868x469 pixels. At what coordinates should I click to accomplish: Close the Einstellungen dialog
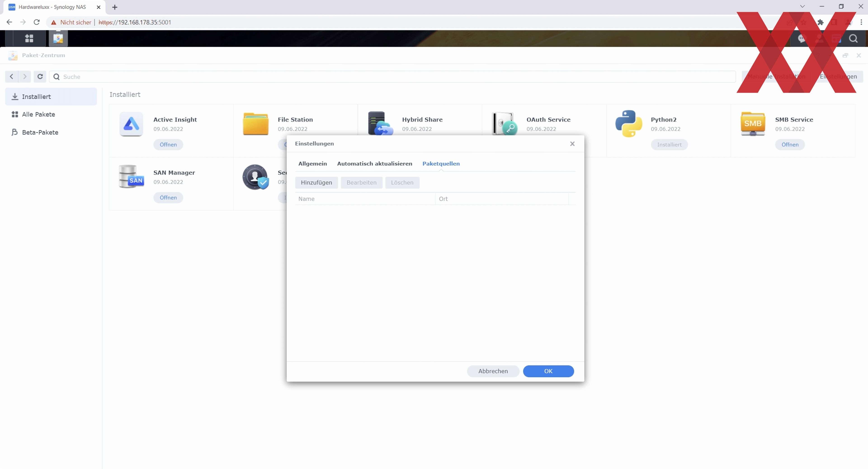tap(572, 144)
